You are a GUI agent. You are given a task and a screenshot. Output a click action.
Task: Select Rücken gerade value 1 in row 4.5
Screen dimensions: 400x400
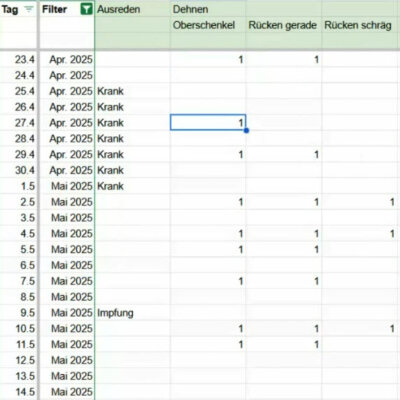coord(284,234)
